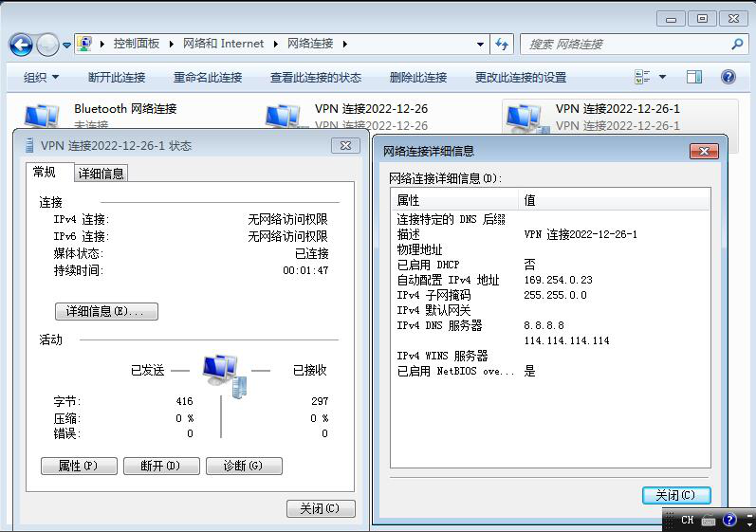Open address bar history dropdown

pos(480,45)
